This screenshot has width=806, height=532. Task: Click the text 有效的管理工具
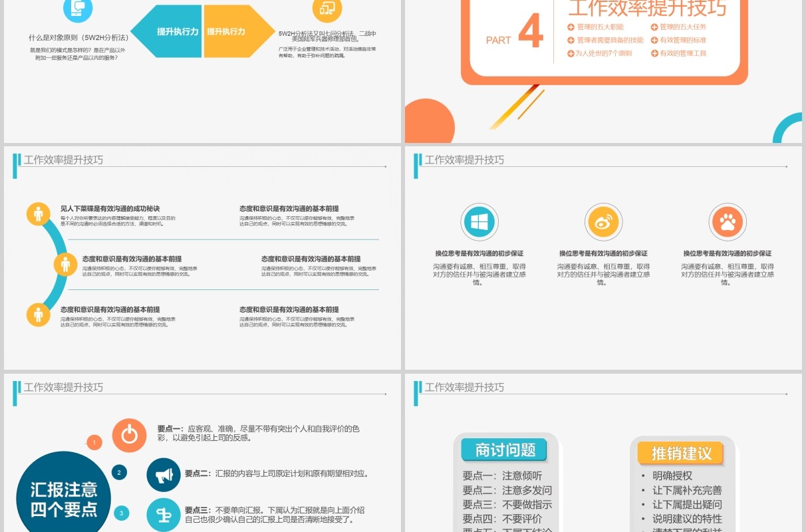click(x=683, y=54)
